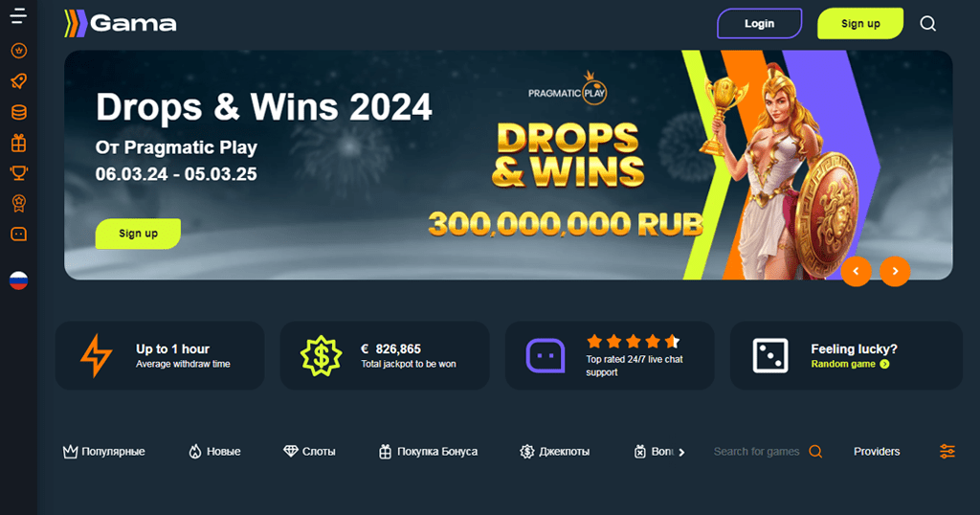Click the Login button
The height and width of the screenshot is (515, 980).
[x=759, y=24]
